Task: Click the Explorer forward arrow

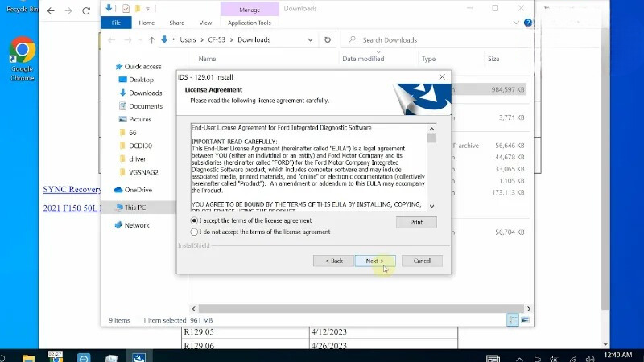Action: pyautogui.click(x=128, y=39)
